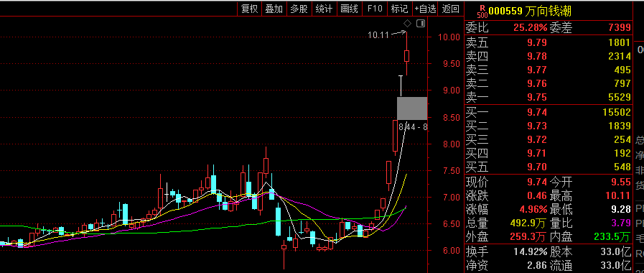
Task: Select the 卖一 9.75 ask row
Action: coord(548,98)
